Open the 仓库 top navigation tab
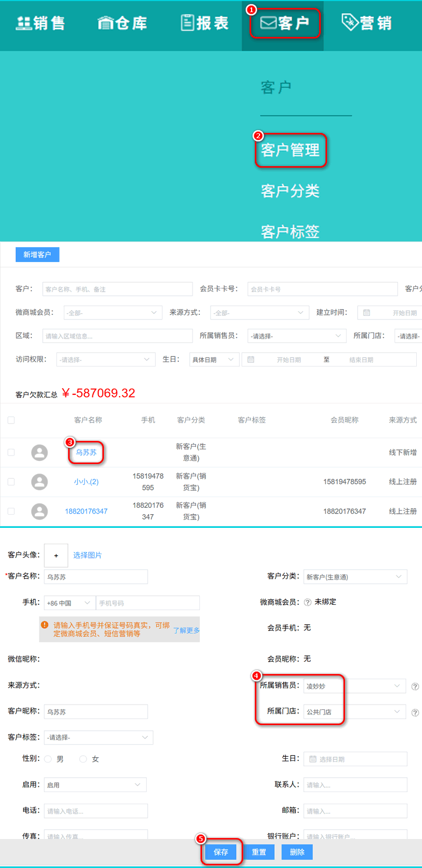Image resolution: width=422 pixels, height=868 pixels. point(122,23)
